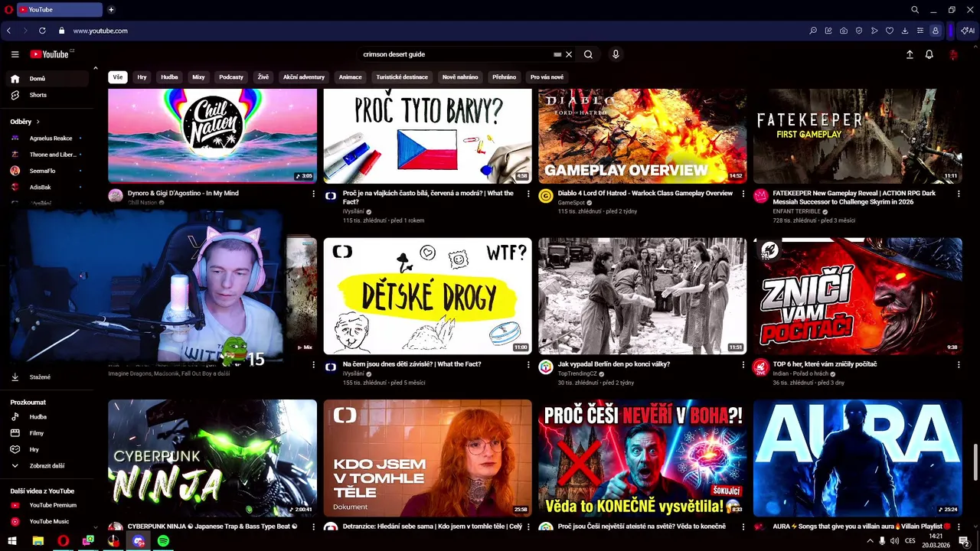Open the on-screen keyboard icon in search box
980x551 pixels.
(557, 54)
